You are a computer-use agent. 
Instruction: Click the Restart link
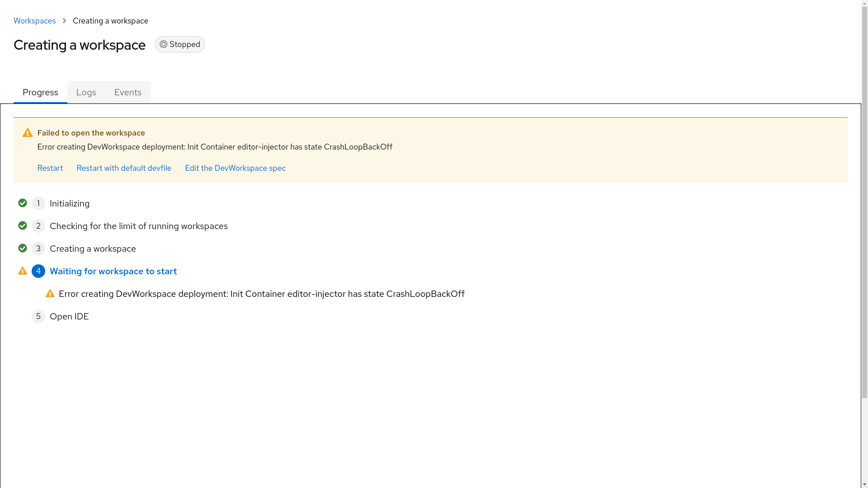(50, 168)
